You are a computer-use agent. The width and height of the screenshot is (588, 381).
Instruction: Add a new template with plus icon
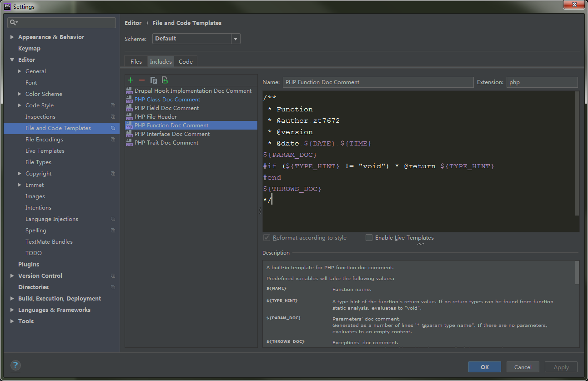(131, 80)
